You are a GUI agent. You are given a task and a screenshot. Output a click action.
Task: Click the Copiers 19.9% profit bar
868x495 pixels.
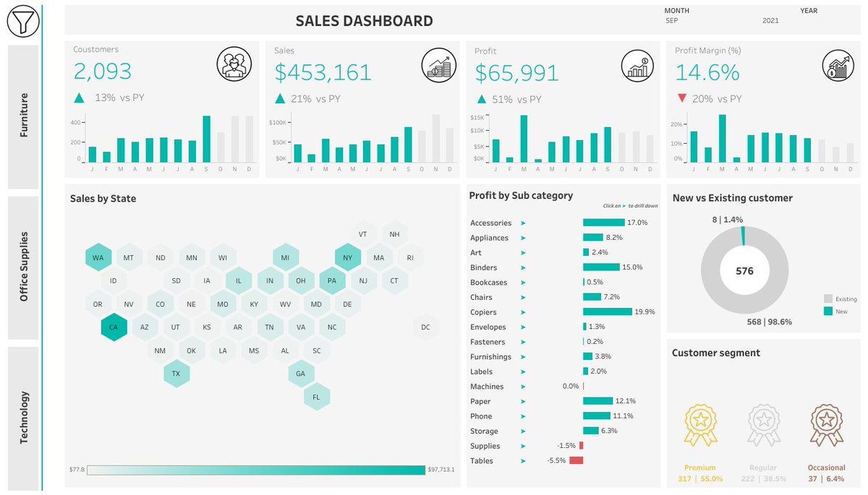(608, 312)
